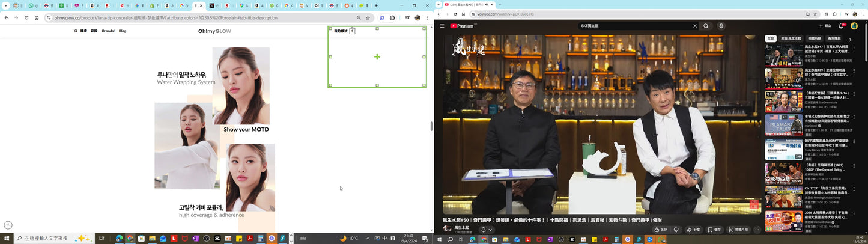Viewport: 868px width, 244px height.
Task: Click back-to-top arrow circle on Oh!myGLOW page
Action: pos(8,225)
